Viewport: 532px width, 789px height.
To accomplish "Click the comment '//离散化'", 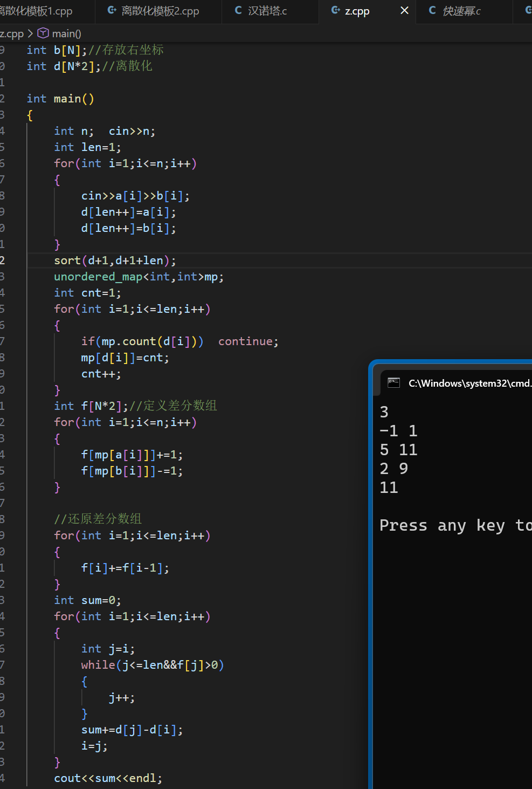I will click(127, 66).
